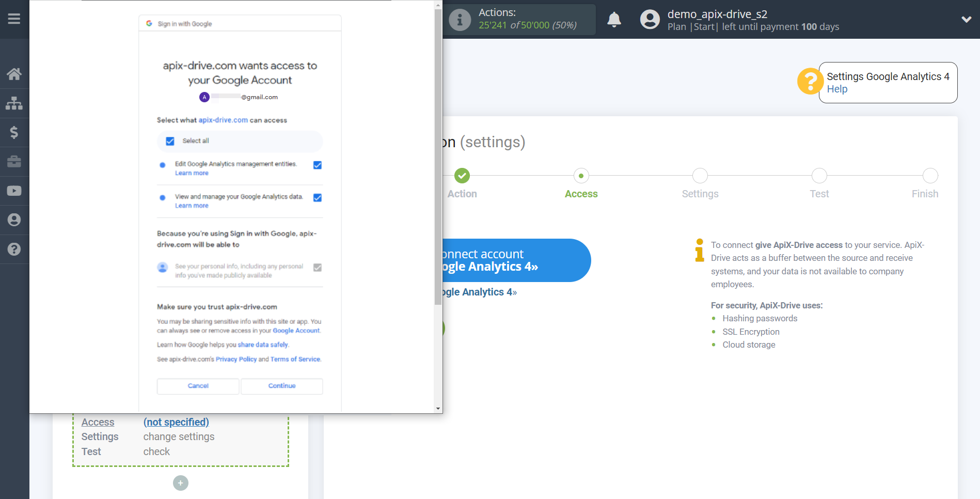Open the briefcase services icon
The height and width of the screenshot is (499, 980).
pyautogui.click(x=14, y=161)
